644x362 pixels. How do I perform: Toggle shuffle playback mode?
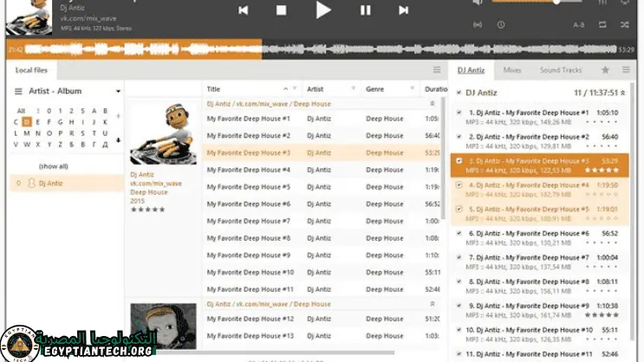[x=625, y=25]
